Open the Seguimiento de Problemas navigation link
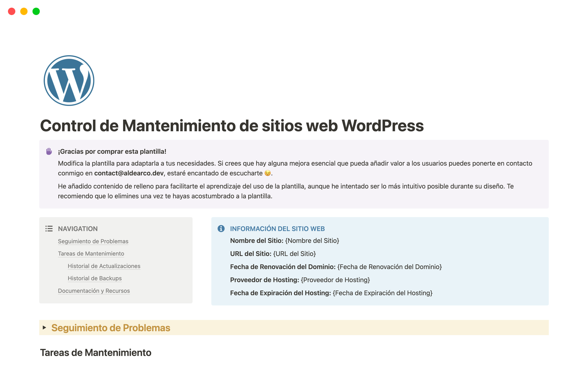Image resolution: width=588 pixels, height=368 pixels. (93, 241)
